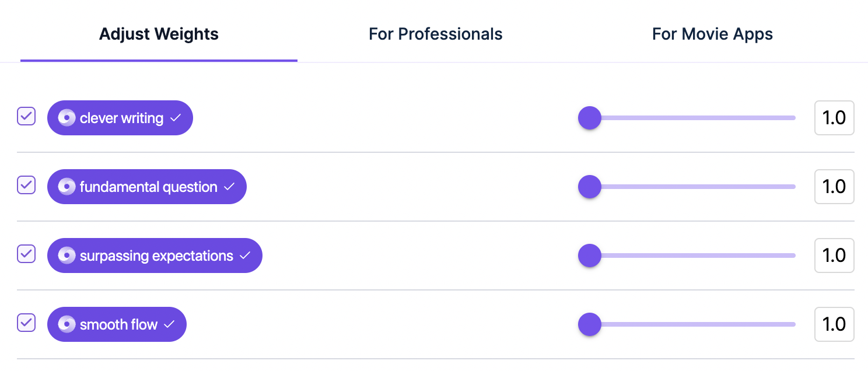Viewport: 868px width, 371px height.
Task: Click the checkmark inside fundamental question pill
Action: (229, 187)
